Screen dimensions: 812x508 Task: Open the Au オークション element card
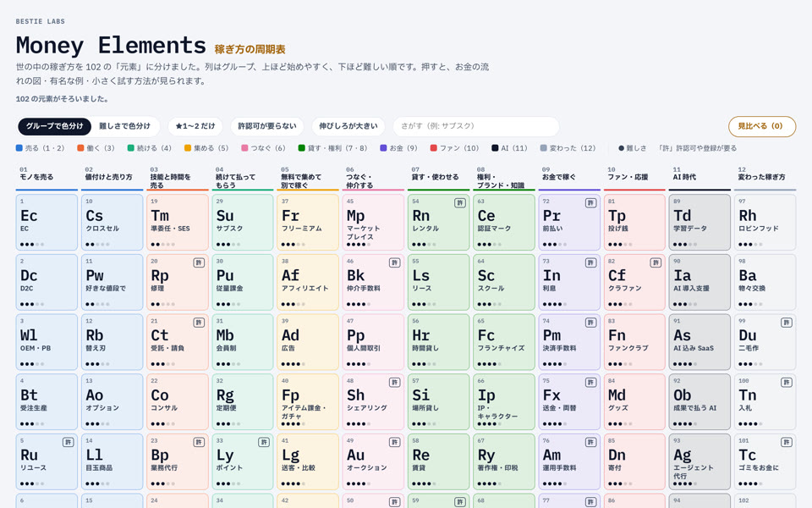point(373,462)
